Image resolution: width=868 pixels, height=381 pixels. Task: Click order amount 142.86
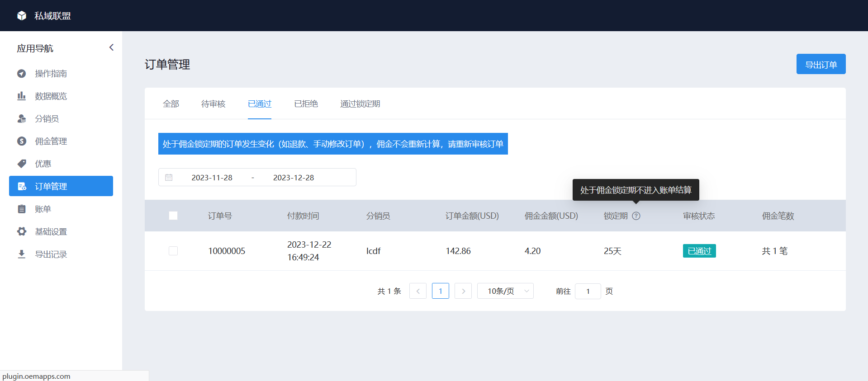(458, 251)
